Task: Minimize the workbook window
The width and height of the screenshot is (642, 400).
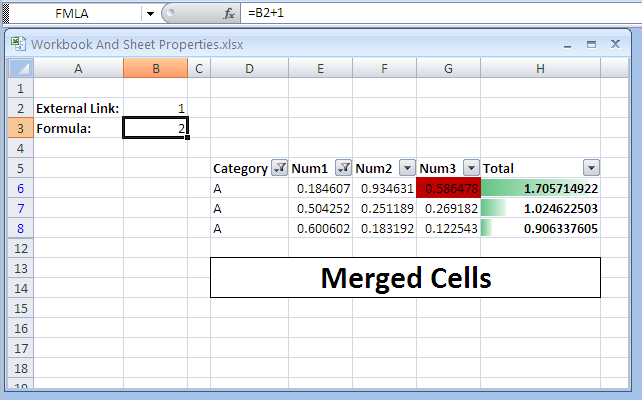Action: (x=567, y=44)
